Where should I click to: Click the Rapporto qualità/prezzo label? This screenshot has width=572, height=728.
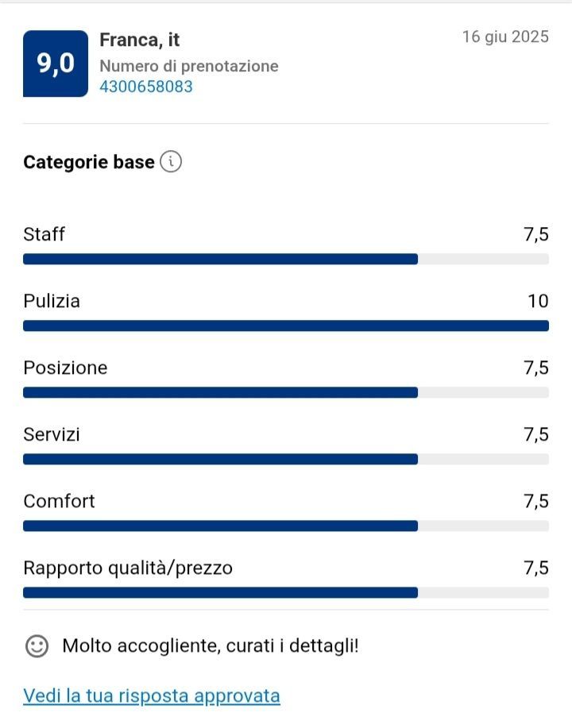tap(128, 568)
